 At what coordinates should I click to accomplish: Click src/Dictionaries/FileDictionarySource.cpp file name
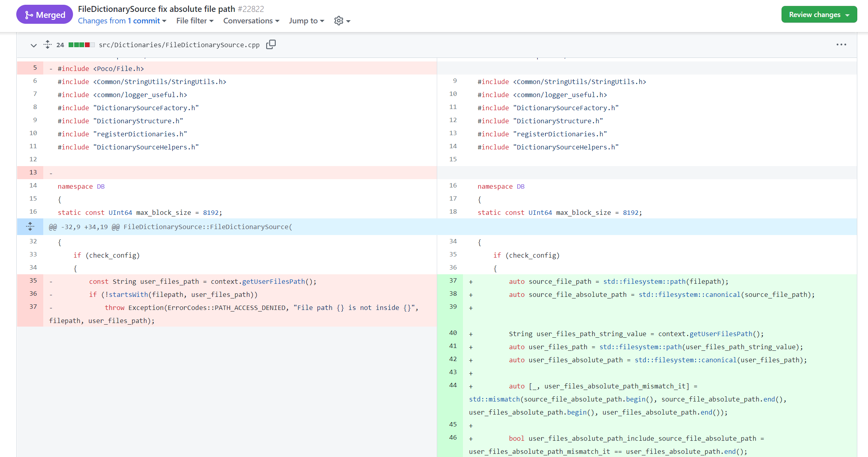tap(179, 45)
